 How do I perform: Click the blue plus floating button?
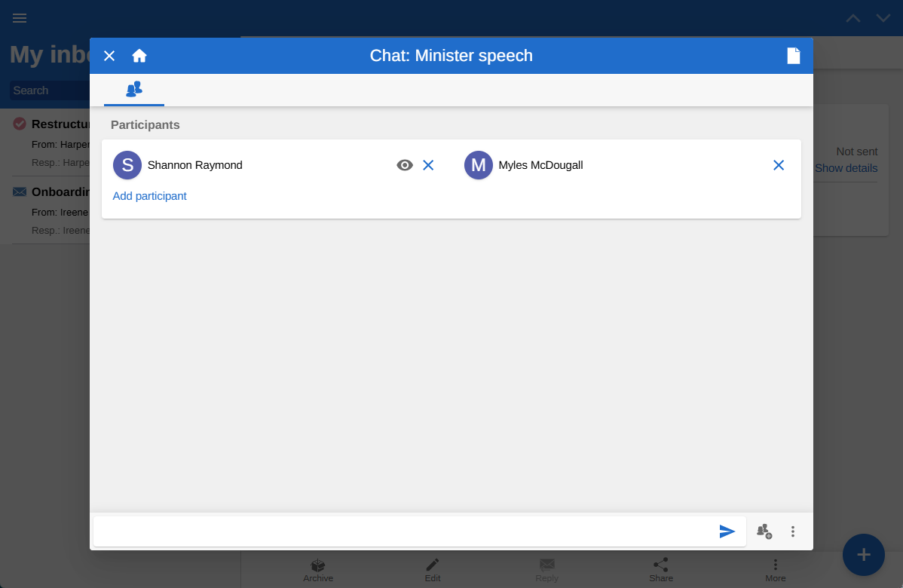click(x=863, y=555)
